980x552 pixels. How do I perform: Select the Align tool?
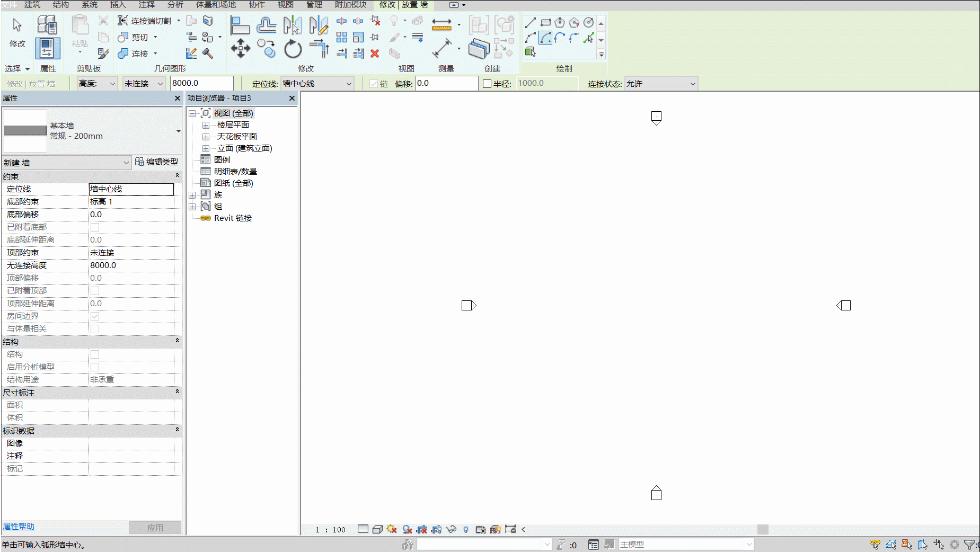(x=240, y=25)
